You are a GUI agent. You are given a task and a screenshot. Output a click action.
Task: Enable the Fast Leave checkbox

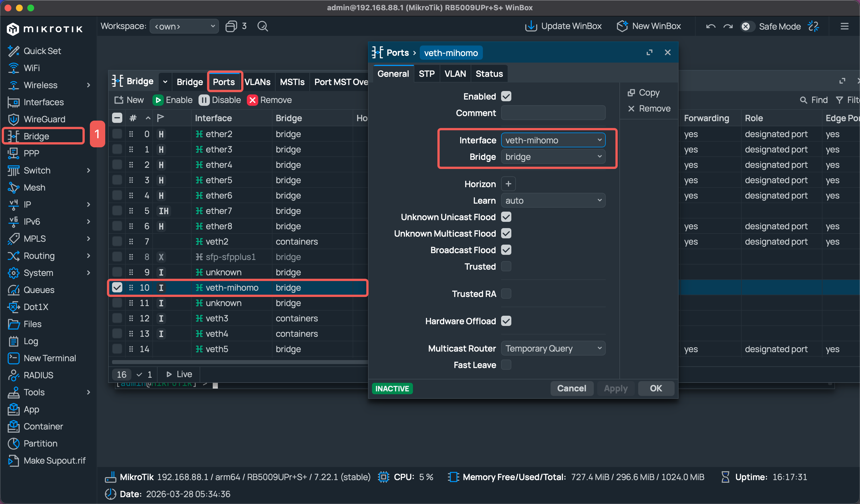point(506,365)
